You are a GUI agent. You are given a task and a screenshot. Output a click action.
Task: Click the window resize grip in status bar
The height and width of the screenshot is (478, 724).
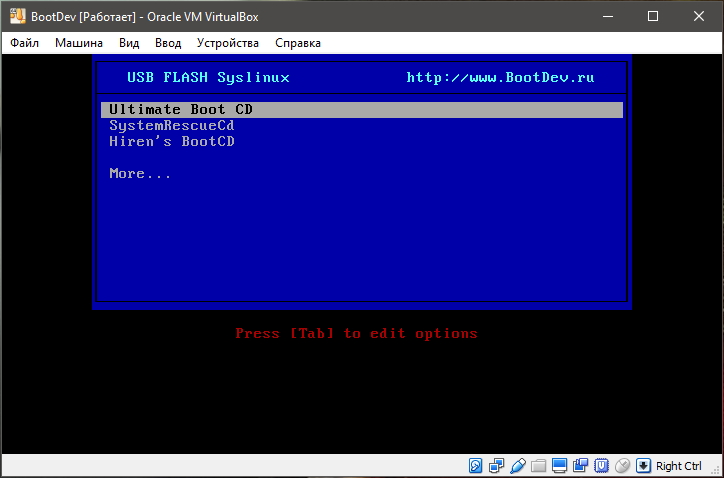715,468
